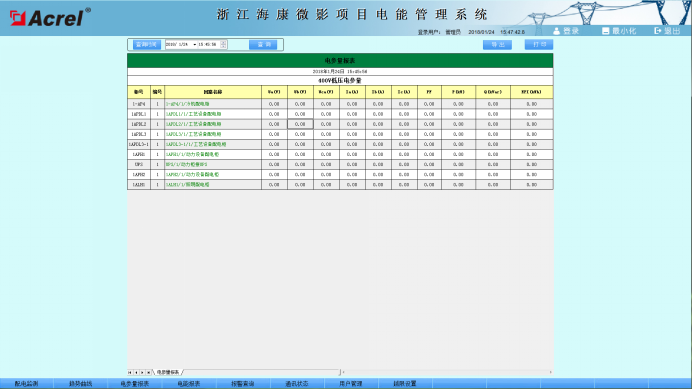This screenshot has width=693, height=390.
Task: Open the UPS/1 circuit name link
Action: point(187,164)
